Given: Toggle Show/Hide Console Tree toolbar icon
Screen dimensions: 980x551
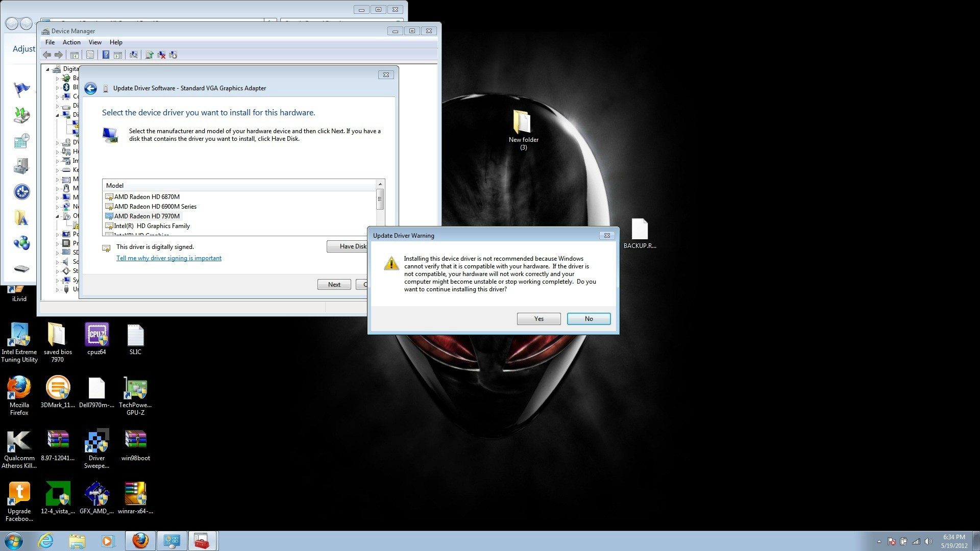Looking at the screenshot, I should (75, 55).
